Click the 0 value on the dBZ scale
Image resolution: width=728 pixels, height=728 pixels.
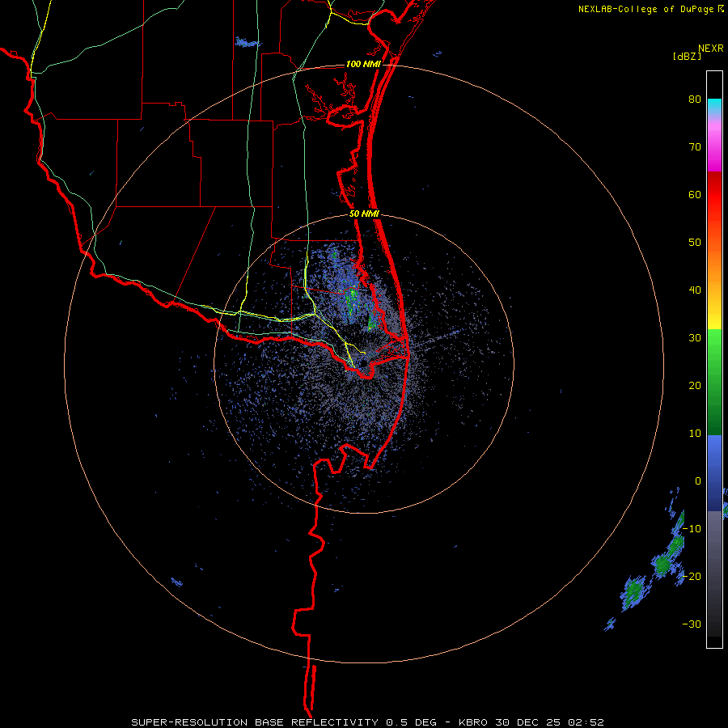[x=698, y=481]
